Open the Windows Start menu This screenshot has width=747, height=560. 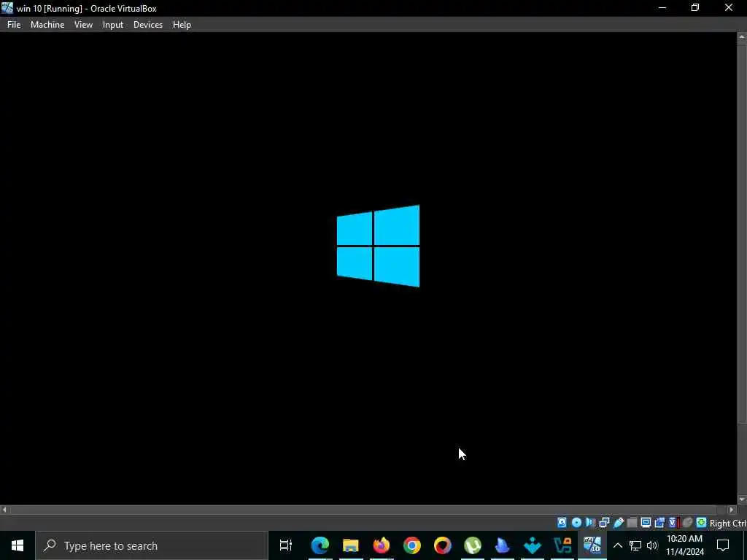[18, 545]
